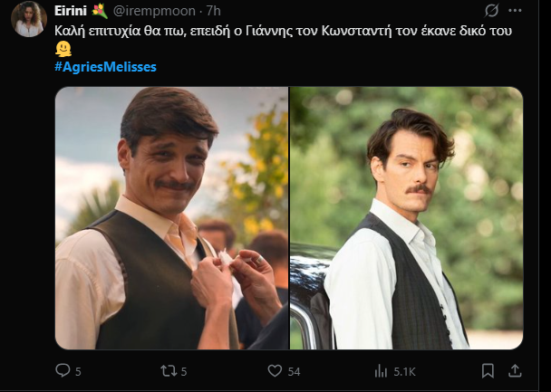Click the hugging face emoji in tweet
551x392 pixels.
point(63,49)
